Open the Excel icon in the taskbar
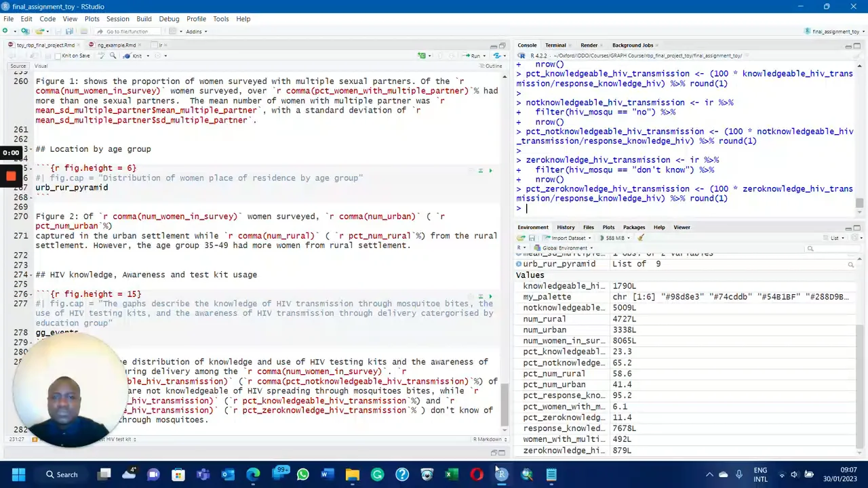The image size is (868, 488). tap(452, 474)
